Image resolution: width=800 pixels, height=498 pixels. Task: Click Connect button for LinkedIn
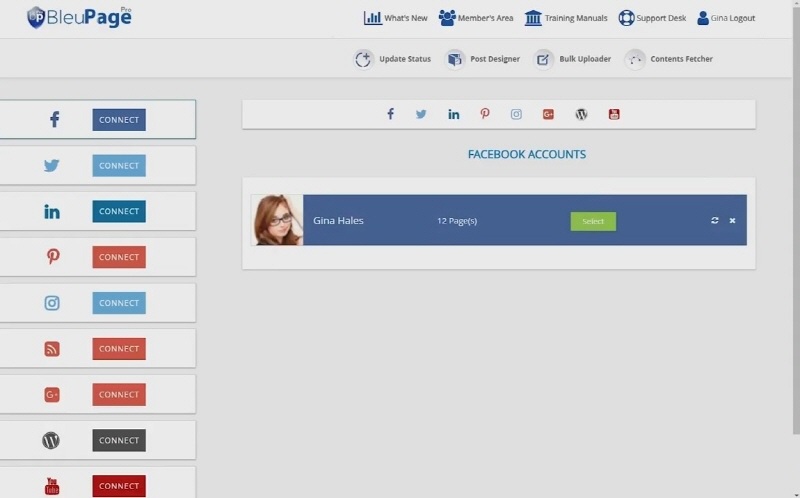pos(119,211)
